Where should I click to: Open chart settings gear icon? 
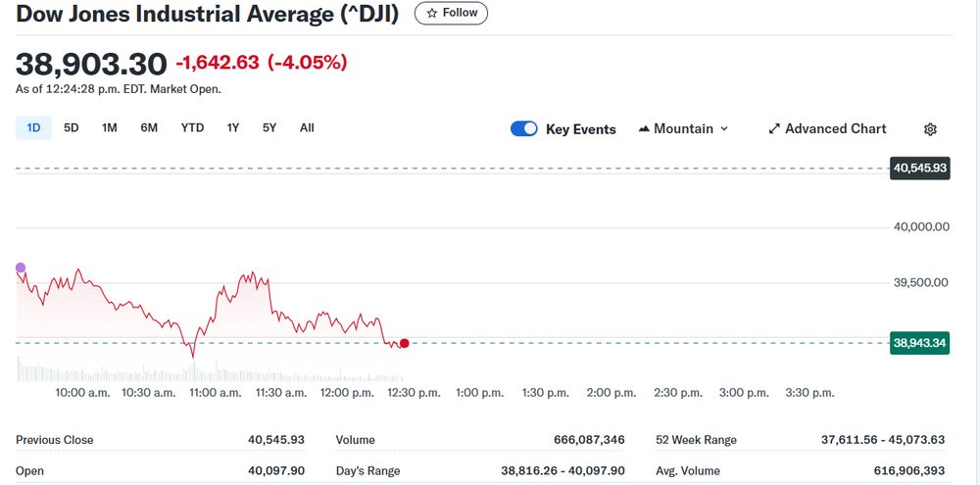click(930, 129)
